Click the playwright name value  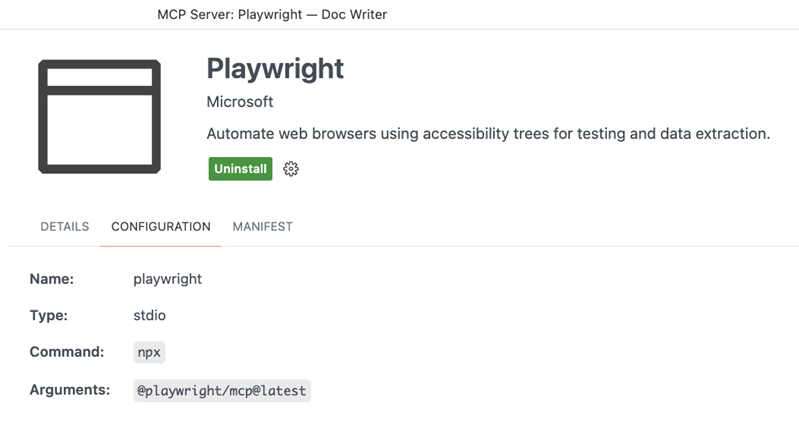(167, 279)
